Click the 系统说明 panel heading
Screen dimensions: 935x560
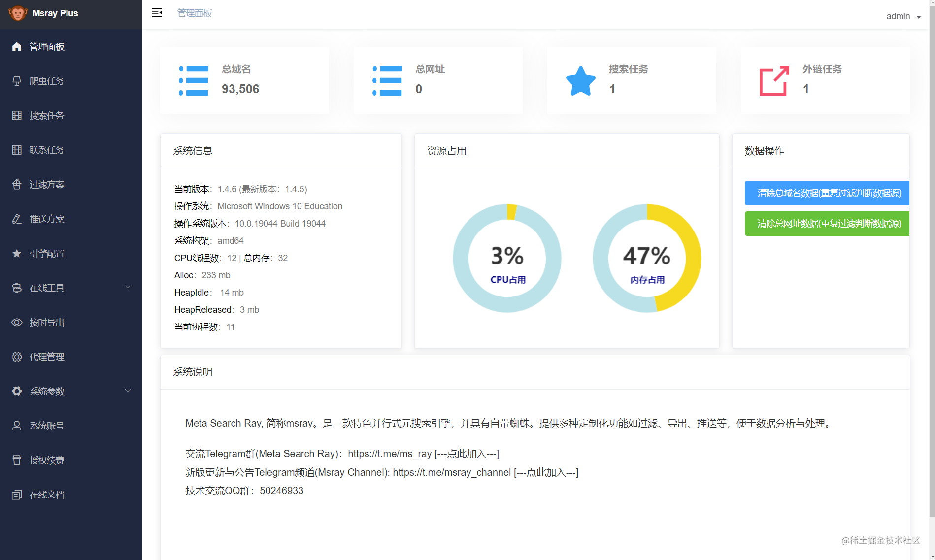(193, 372)
